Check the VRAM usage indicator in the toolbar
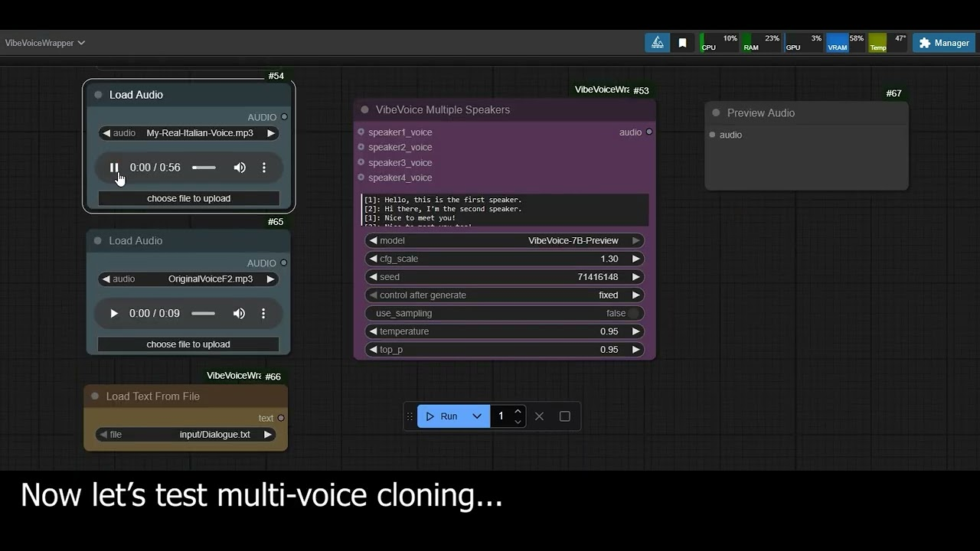The image size is (980, 551). (837, 43)
